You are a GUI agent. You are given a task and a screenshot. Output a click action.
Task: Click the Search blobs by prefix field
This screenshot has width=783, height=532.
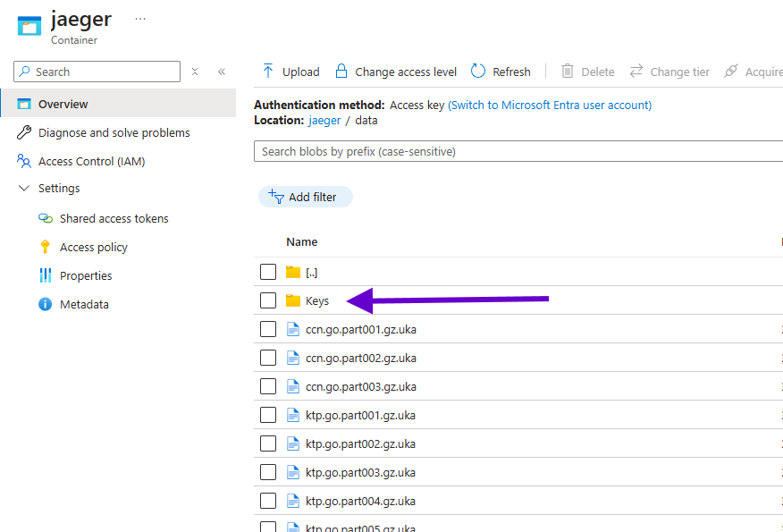pos(518,151)
